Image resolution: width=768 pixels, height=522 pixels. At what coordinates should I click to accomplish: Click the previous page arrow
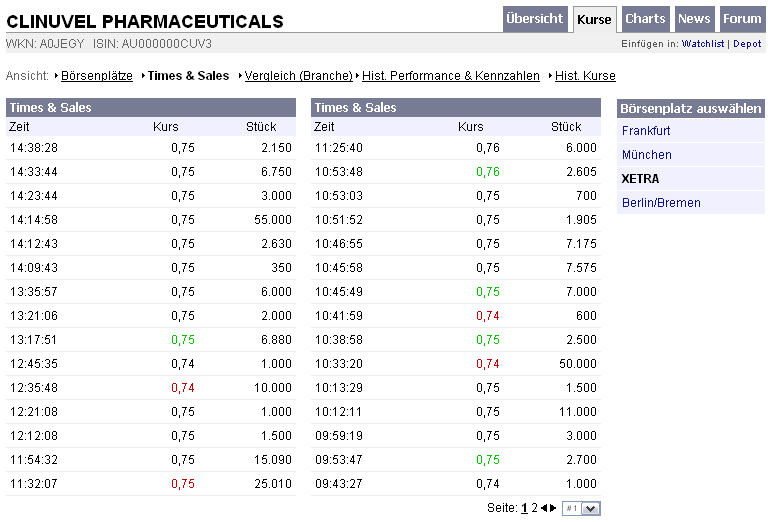pyautogui.click(x=544, y=508)
